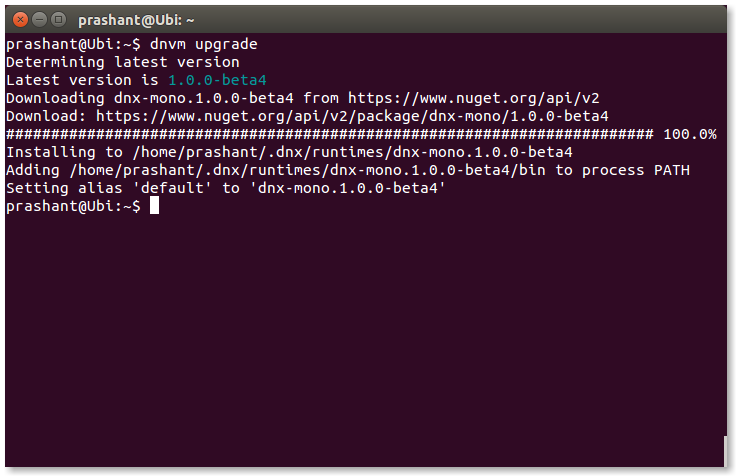Click the terminal cursor block at prompt
Image resolution: width=736 pixels, height=476 pixels.
pos(154,206)
